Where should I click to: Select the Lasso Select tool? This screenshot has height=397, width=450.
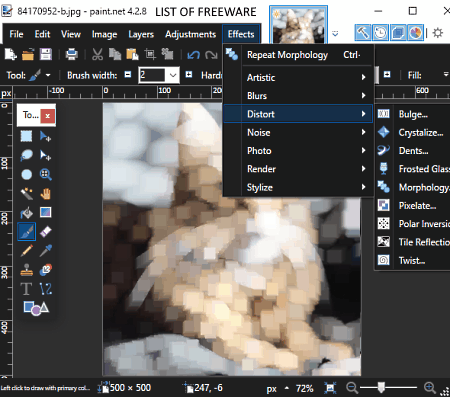point(26,155)
